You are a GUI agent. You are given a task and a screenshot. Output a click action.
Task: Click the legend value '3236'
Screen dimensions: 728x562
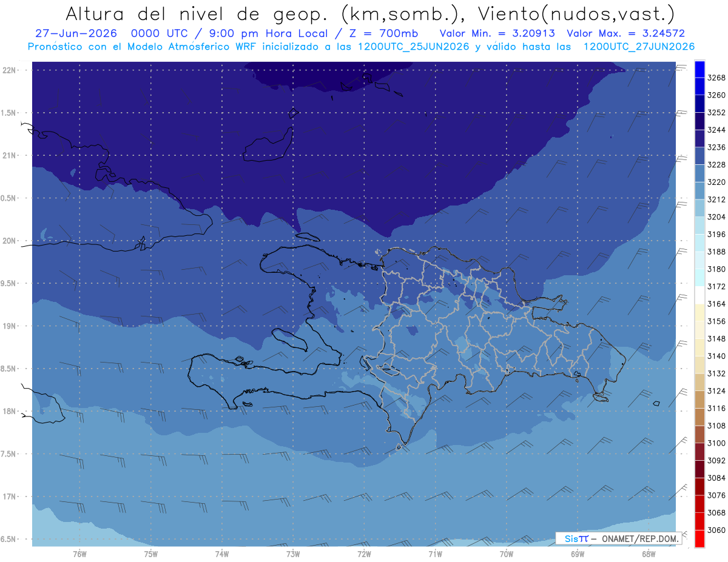pos(716,147)
